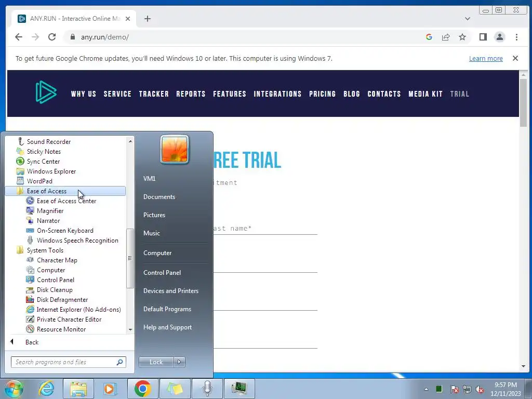Open the Chrome profile avatar menu
The width and height of the screenshot is (532, 399).
pos(499,37)
